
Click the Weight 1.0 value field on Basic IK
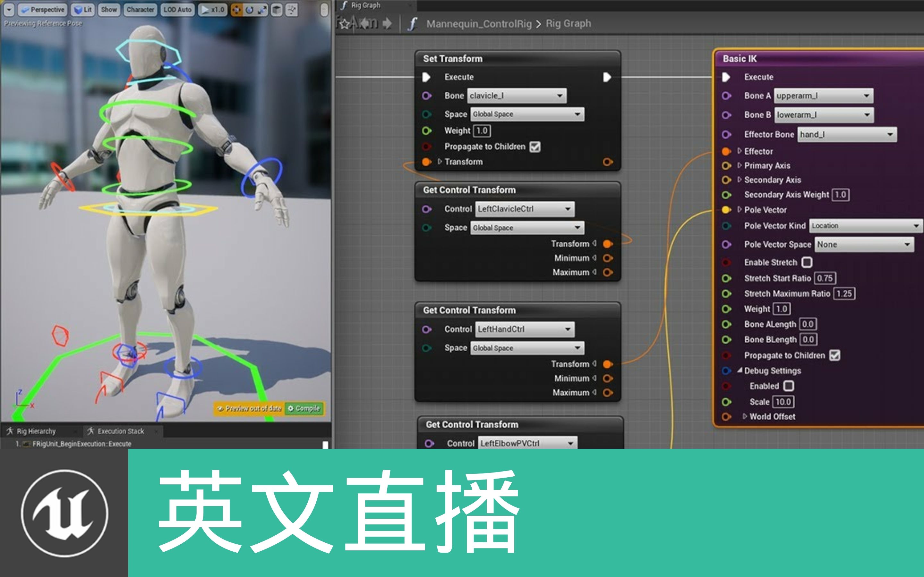point(782,309)
